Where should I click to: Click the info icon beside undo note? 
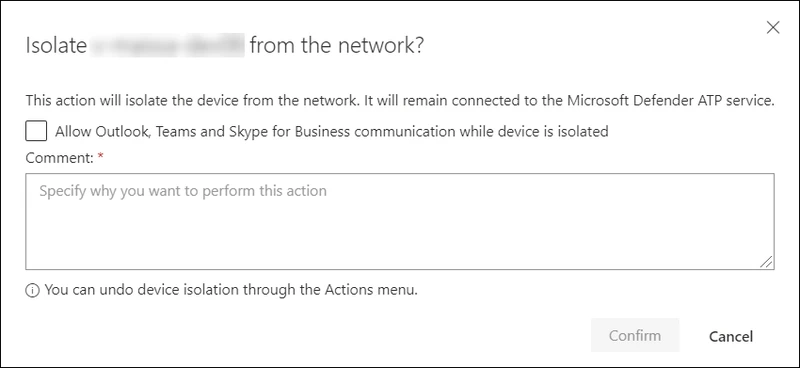click(x=32, y=291)
